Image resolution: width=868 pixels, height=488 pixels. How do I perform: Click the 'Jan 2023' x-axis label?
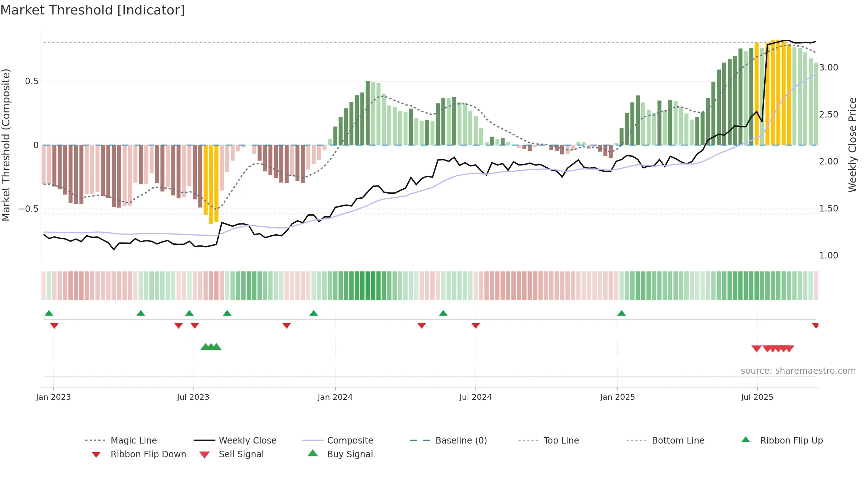(54, 397)
